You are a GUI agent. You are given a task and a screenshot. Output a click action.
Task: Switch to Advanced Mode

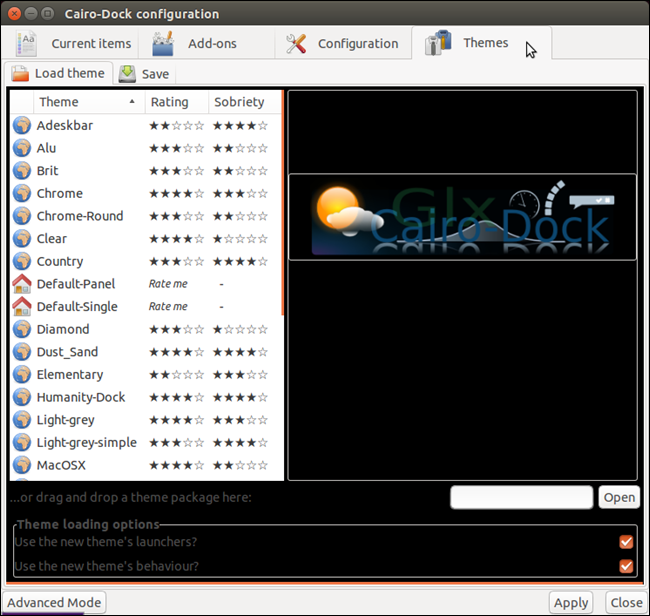[x=54, y=602]
